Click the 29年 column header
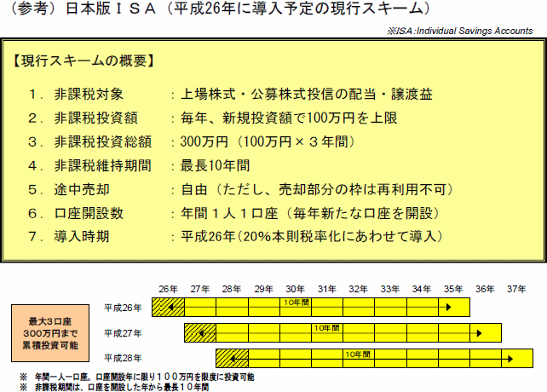The image size is (547, 392). point(263,289)
